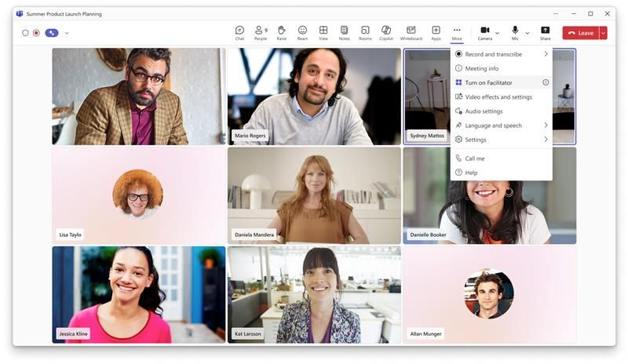Toggle the Camera on or off
The height and width of the screenshot is (364, 628).
484,32
